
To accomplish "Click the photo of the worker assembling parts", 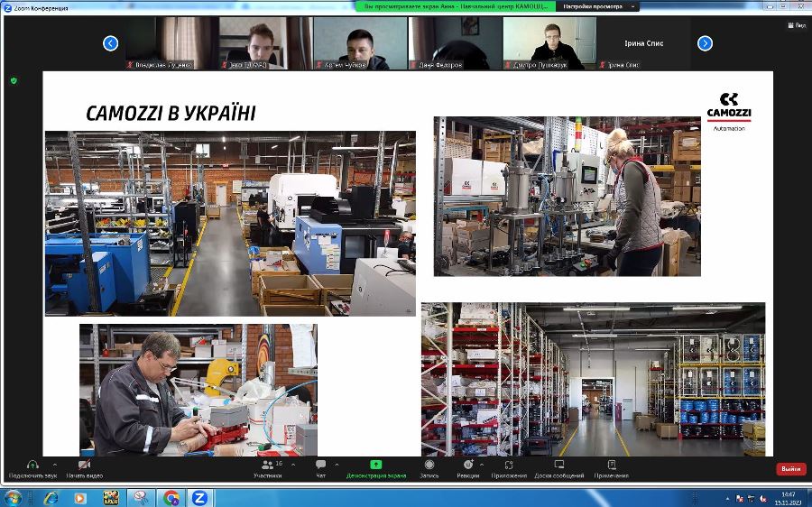I will pyautogui.click(x=198, y=390).
